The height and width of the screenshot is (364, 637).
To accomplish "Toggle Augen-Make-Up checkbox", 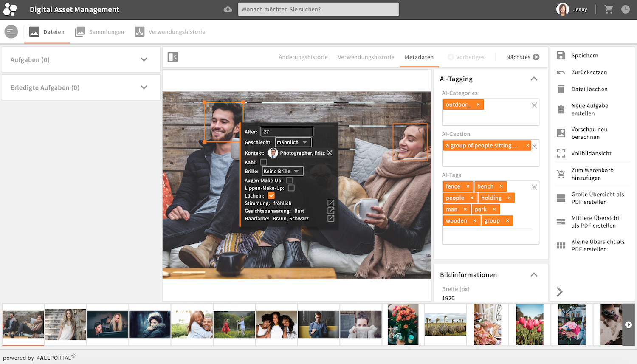I will pyautogui.click(x=290, y=181).
